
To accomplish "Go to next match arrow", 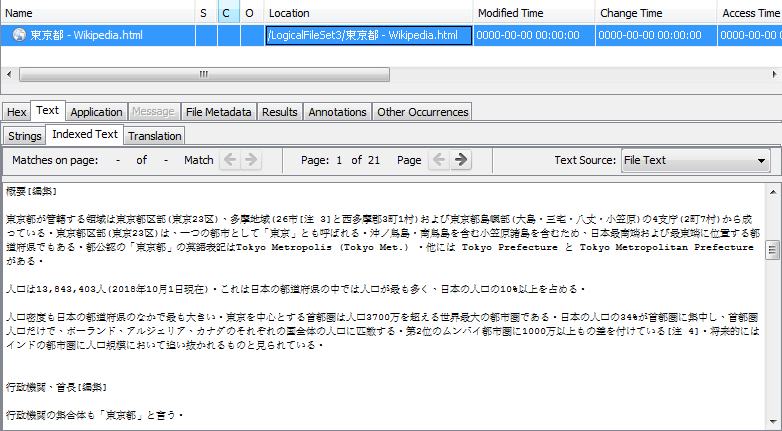I will coord(250,160).
